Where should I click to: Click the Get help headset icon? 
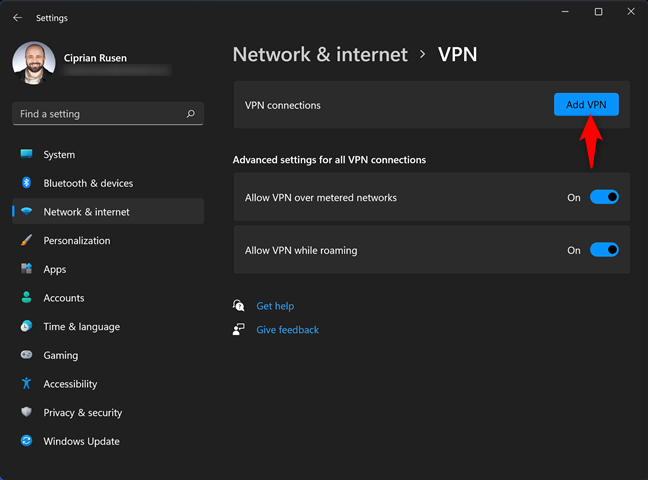238,306
